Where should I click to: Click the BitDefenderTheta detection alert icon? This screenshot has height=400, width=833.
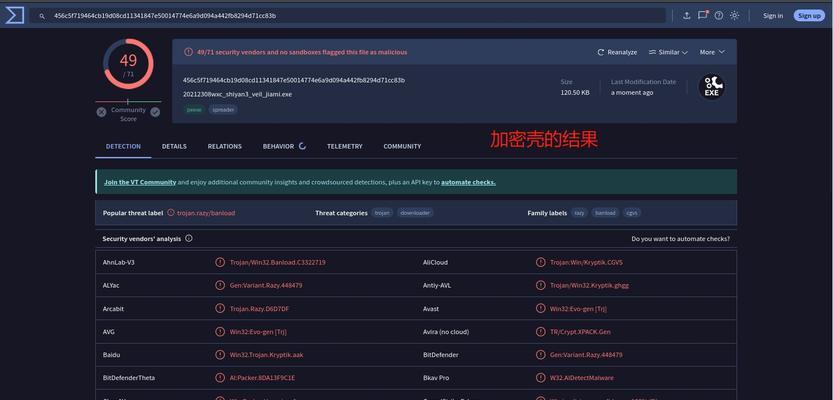pos(220,378)
